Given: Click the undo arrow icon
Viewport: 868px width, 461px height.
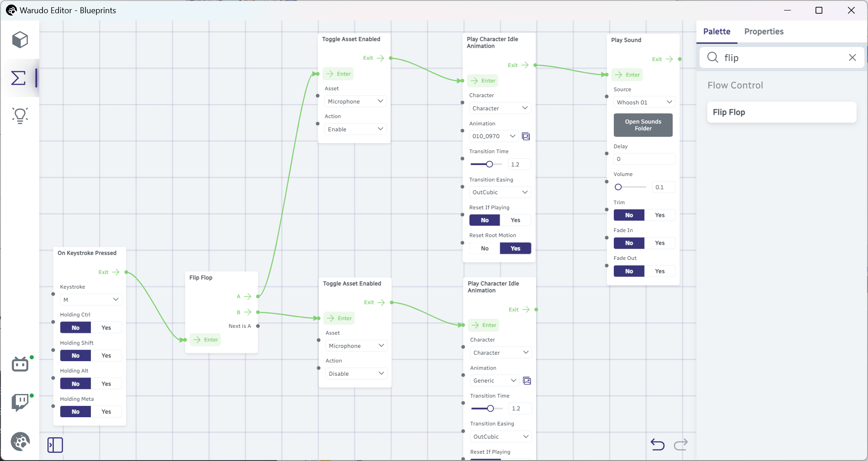Looking at the screenshot, I should (658, 444).
